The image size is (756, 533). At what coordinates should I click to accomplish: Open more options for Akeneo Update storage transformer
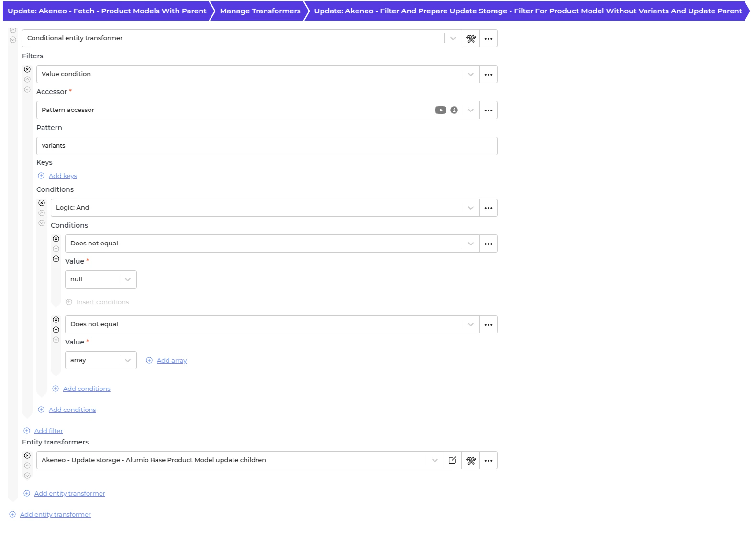[x=489, y=460]
